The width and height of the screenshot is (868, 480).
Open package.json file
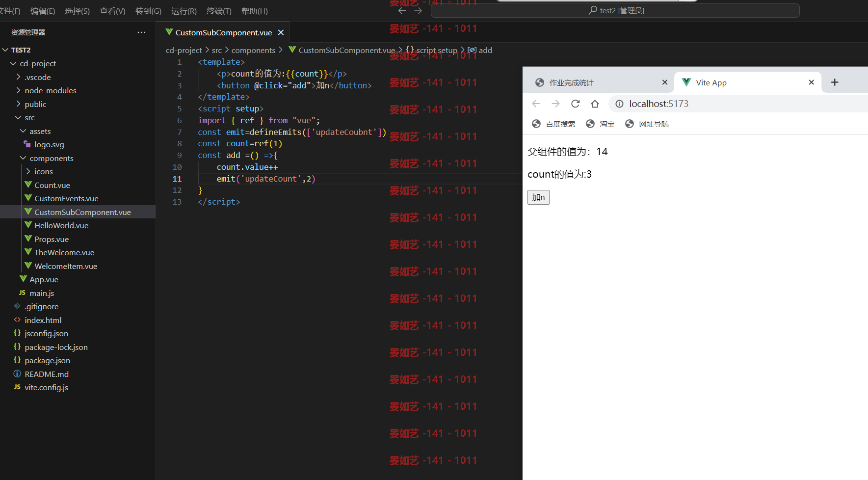[78, 361]
